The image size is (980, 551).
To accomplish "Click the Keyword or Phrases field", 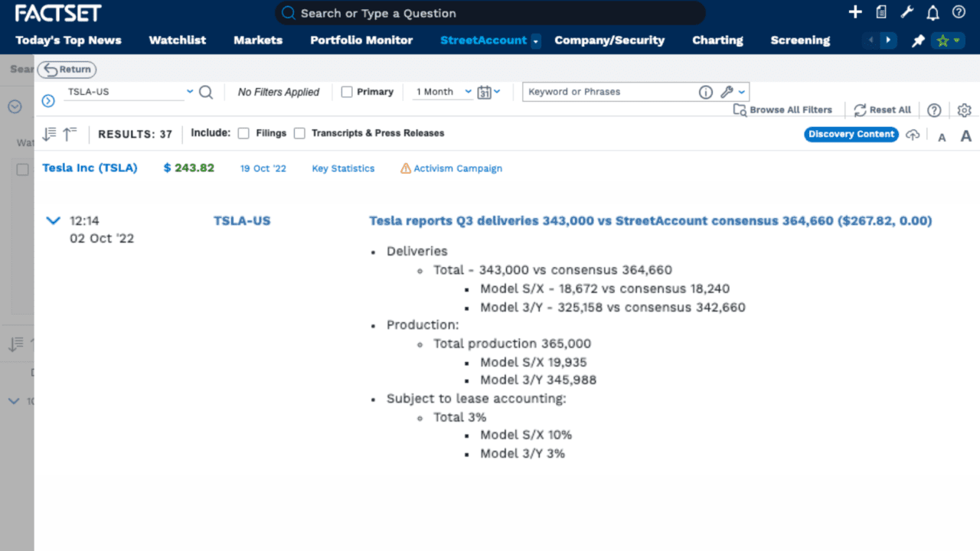I will click(x=609, y=92).
